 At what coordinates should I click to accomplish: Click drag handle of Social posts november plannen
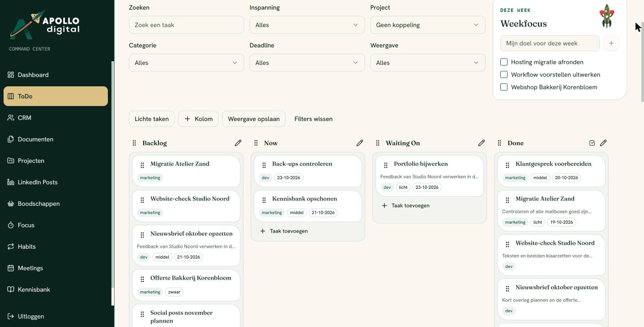(142, 314)
